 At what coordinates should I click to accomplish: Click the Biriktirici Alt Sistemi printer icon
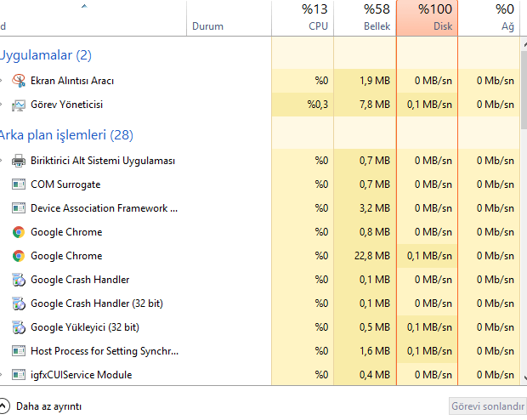19,161
